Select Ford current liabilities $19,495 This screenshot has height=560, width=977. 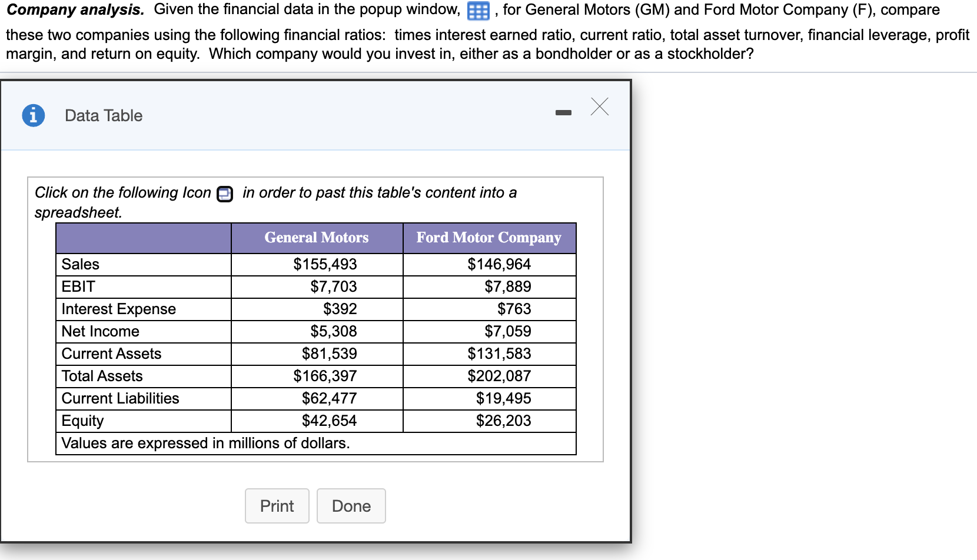pos(504,398)
